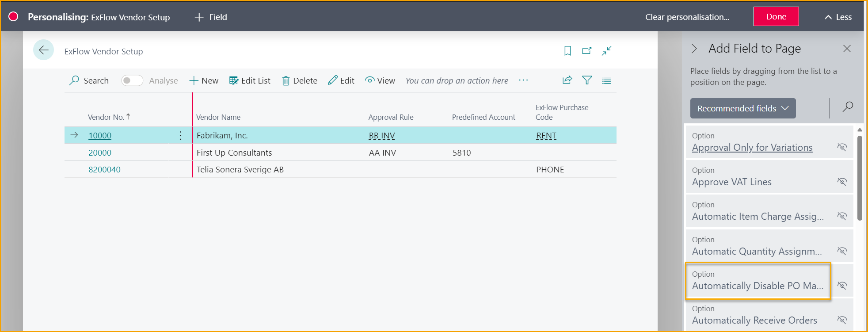Click the red Done button
Image resolution: width=868 pixels, height=332 pixels.
[776, 16]
